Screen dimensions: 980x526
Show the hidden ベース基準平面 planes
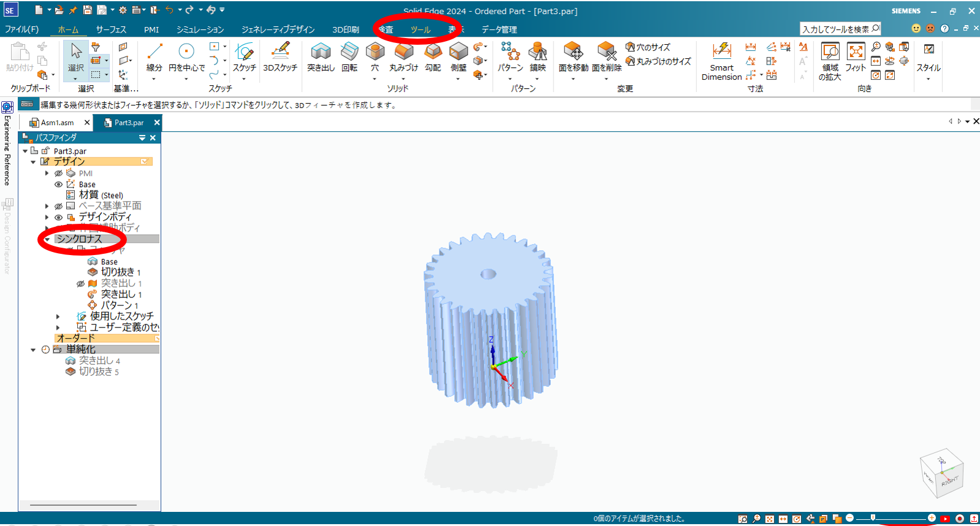59,207
